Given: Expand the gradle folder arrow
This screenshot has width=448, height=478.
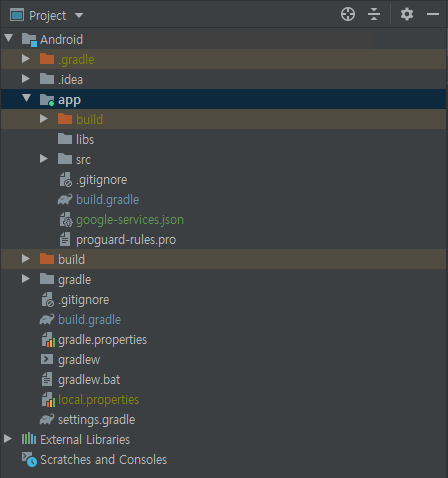Looking at the screenshot, I should (26, 279).
